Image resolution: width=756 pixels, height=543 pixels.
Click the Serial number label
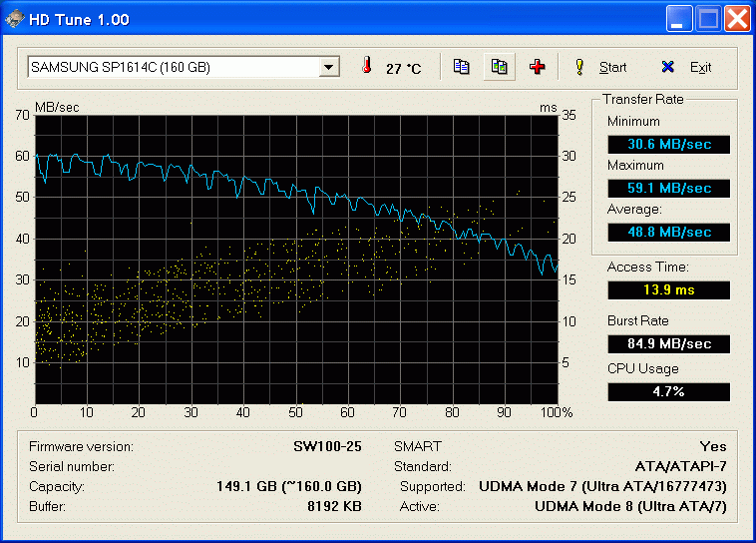pyautogui.click(x=72, y=466)
